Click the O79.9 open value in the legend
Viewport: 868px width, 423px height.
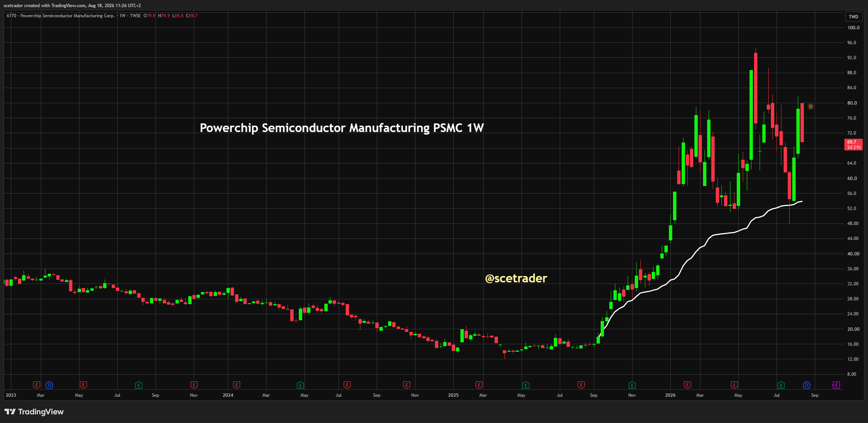150,16
